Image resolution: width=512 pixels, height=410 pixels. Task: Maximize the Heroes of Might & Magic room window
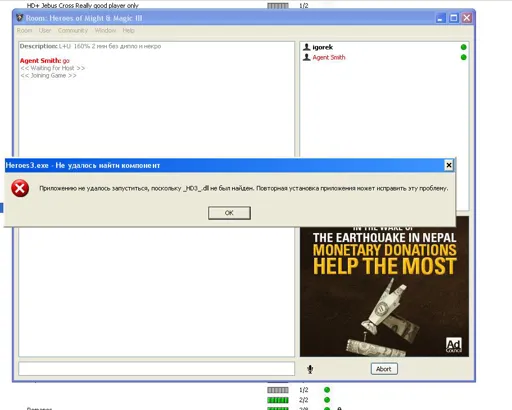pyautogui.click(x=453, y=18)
